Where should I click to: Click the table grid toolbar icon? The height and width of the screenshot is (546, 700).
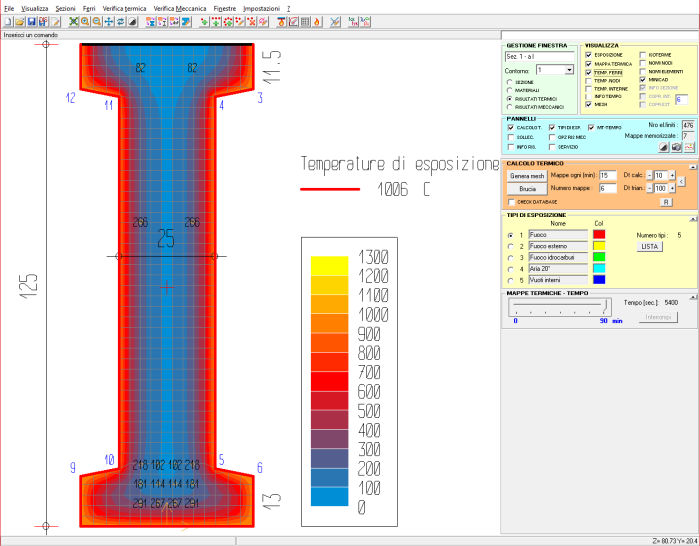tap(303, 21)
